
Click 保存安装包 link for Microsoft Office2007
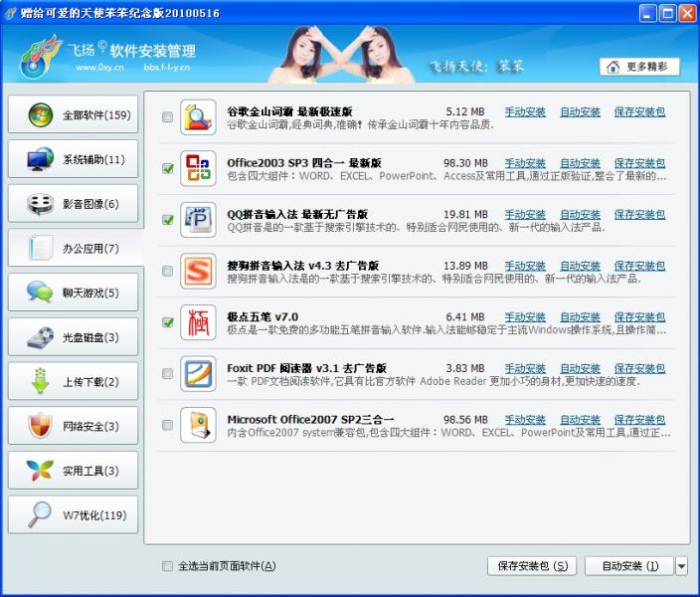(x=639, y=420)
